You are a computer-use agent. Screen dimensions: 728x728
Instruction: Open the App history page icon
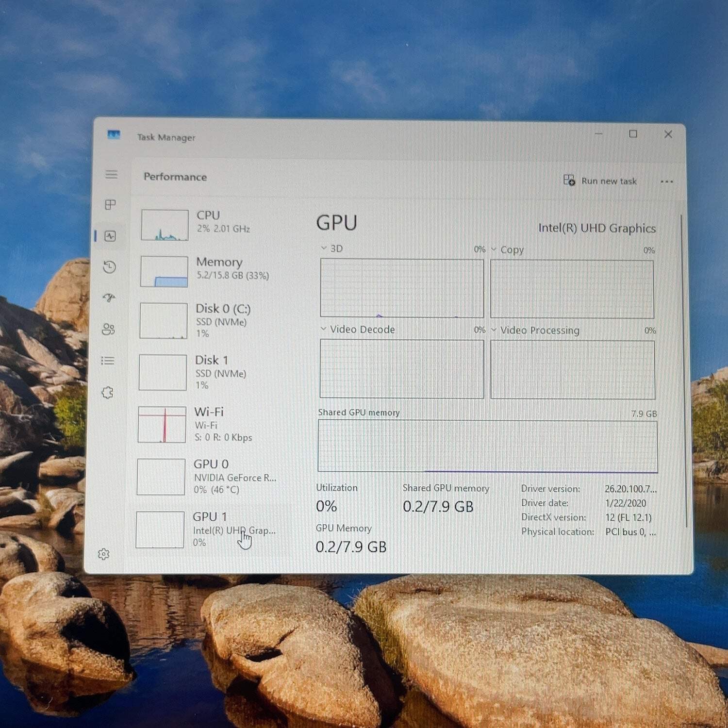pos(110,267)
